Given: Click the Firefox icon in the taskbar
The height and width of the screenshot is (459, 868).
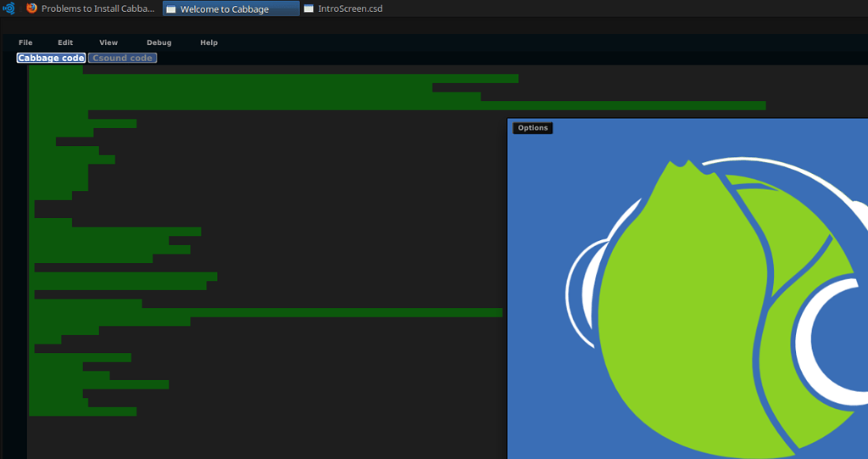Looking at the screenshot, I should 31,8.
